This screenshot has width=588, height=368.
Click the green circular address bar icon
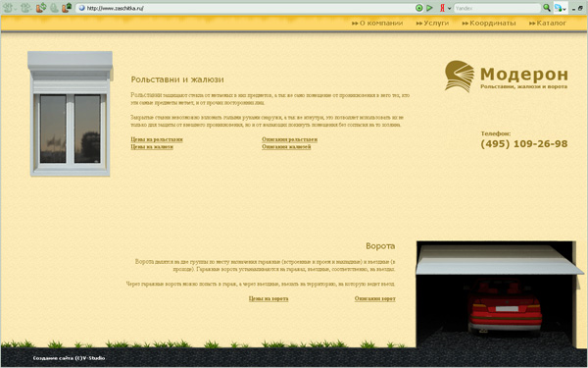[x=419, y=8]
